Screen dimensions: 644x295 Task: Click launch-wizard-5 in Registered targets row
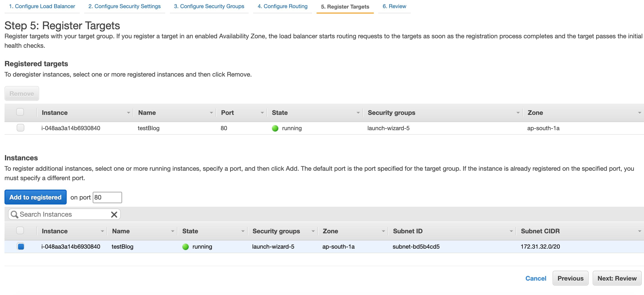coord(388,128)
